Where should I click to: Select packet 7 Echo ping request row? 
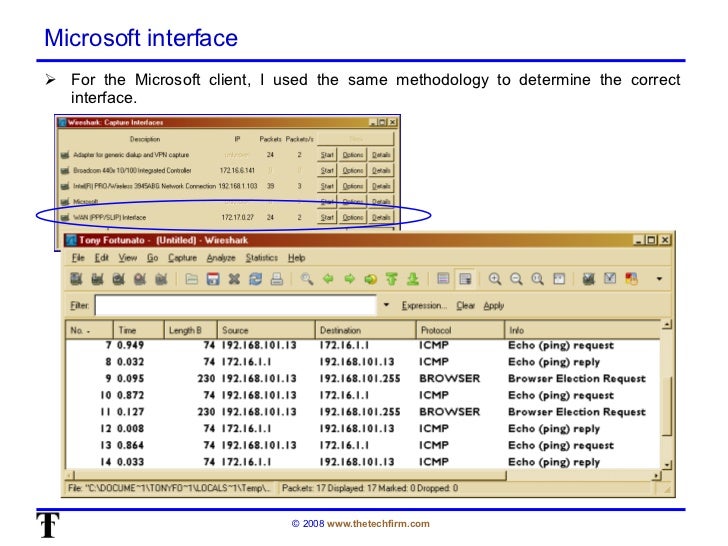[x=363, y=345]
